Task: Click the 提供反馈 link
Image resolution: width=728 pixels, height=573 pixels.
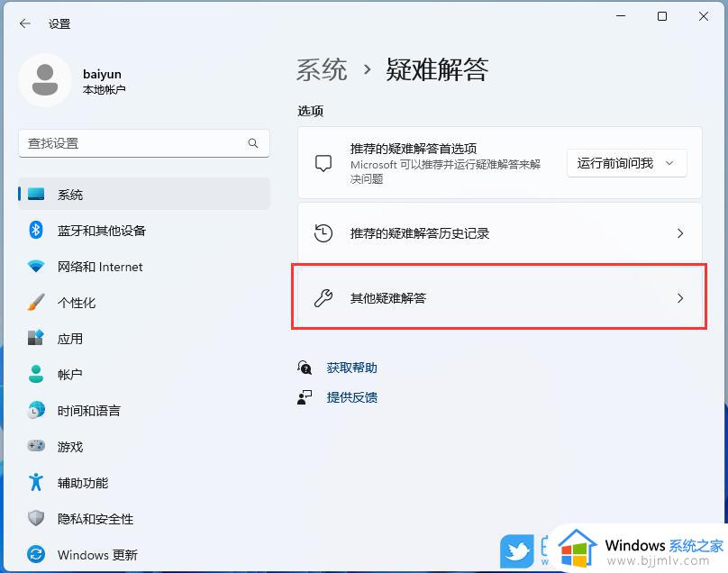Action: point(351,397)
